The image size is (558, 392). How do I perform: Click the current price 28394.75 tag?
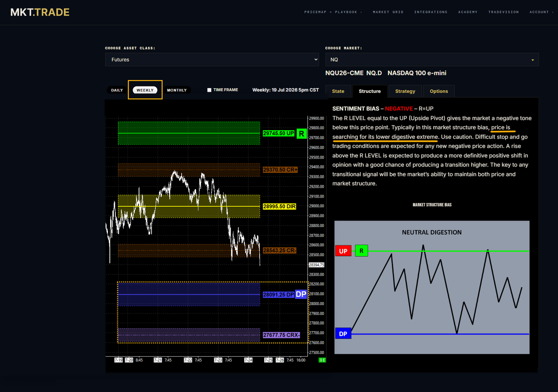316,265
